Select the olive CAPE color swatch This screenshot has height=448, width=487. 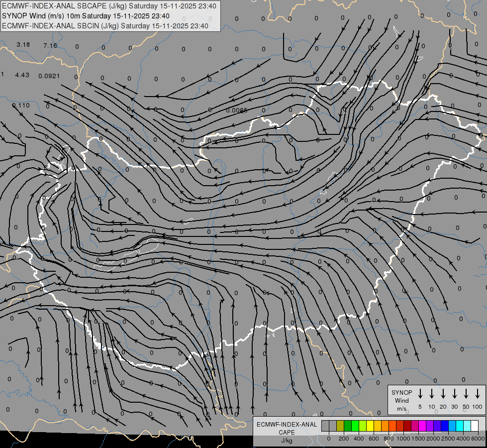coord(340,426)
